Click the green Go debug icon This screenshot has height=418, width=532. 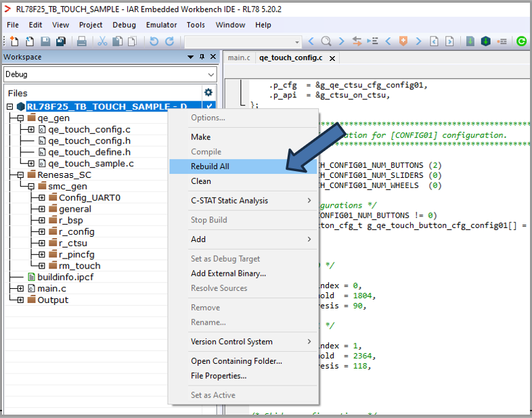[x=521, y=41]
